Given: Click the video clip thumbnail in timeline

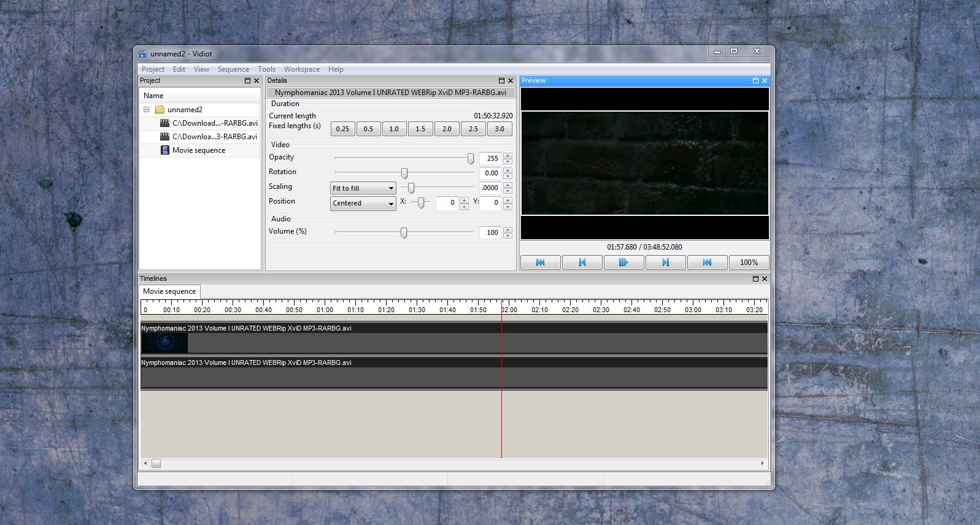Looking at the screenshot, I should click(164, 342).
